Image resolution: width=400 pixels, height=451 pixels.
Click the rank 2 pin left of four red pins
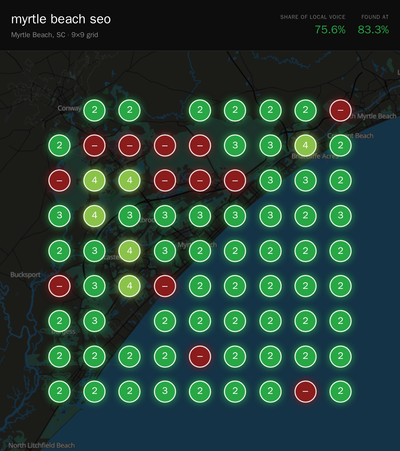point(59,145)
